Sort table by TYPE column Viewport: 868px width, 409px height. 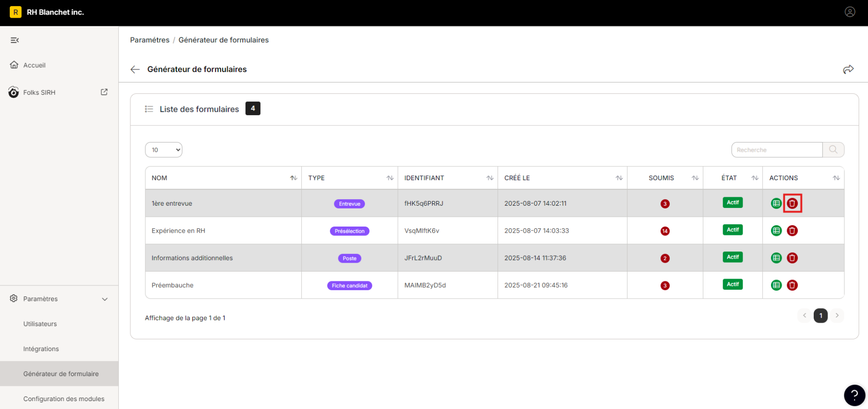(x=390, y=178)
